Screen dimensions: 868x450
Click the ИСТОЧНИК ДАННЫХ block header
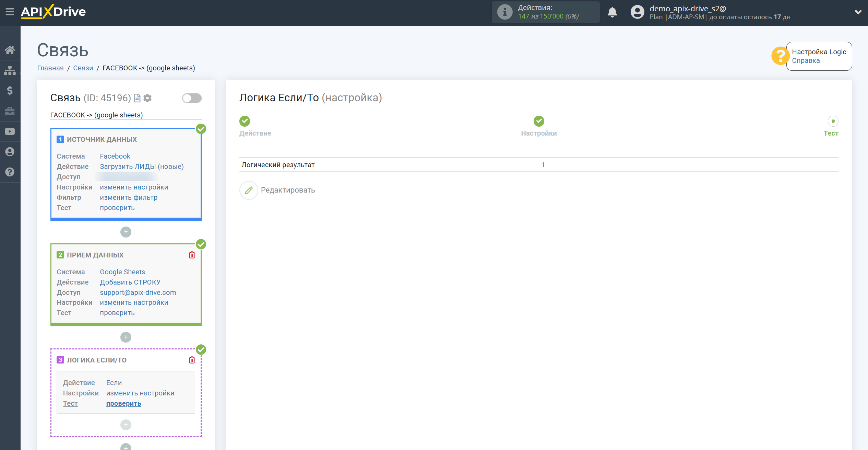[x=102, y=139]
